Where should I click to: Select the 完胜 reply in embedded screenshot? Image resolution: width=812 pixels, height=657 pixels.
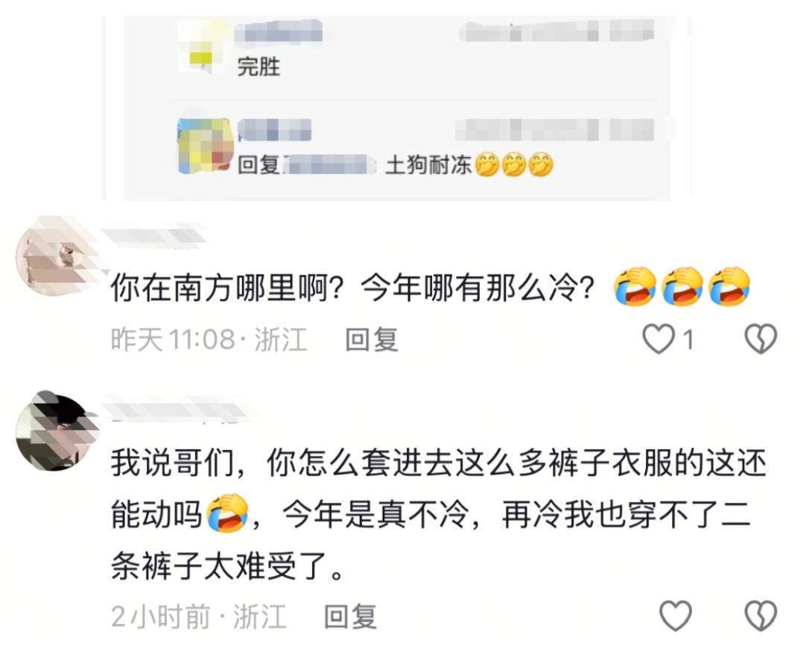[258, 67]
